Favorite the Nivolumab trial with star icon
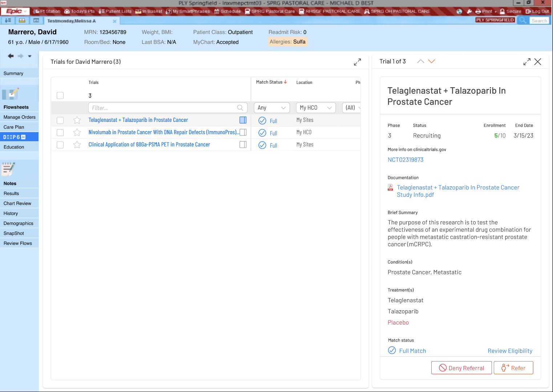553x392 pixels. click(77, 132)
